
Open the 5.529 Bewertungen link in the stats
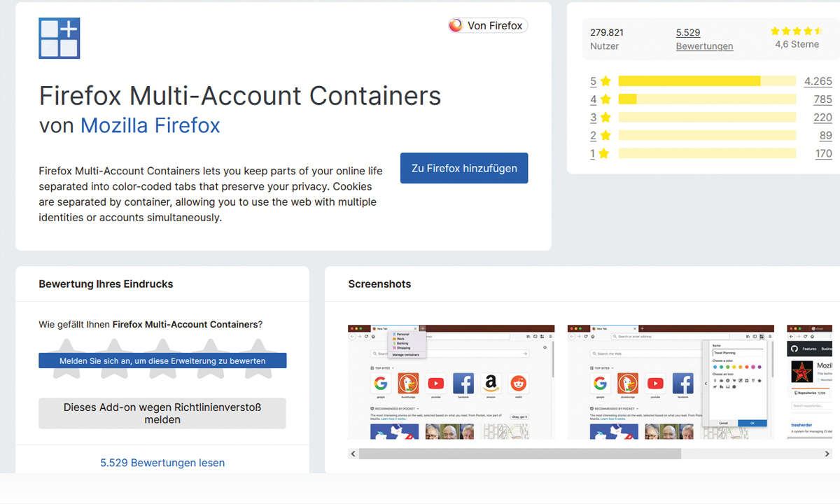(704, 39)
